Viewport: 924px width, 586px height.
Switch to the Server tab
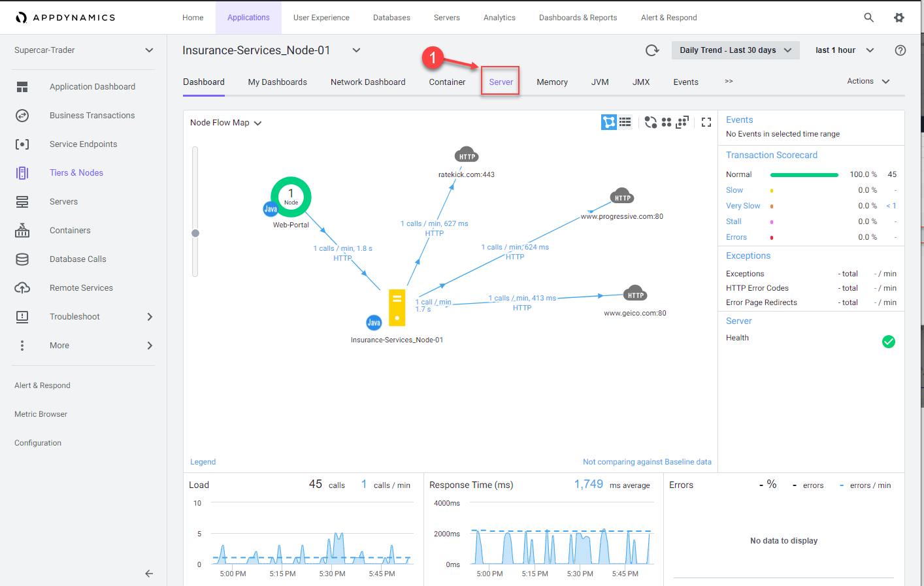501,82
